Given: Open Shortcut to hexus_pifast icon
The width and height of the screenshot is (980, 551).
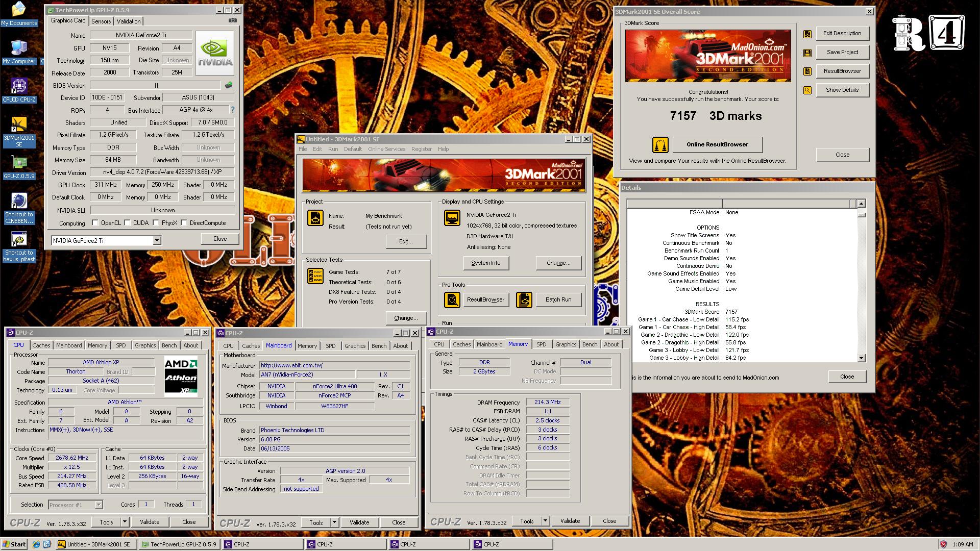Looking at the screenshot, I should 19,247.
